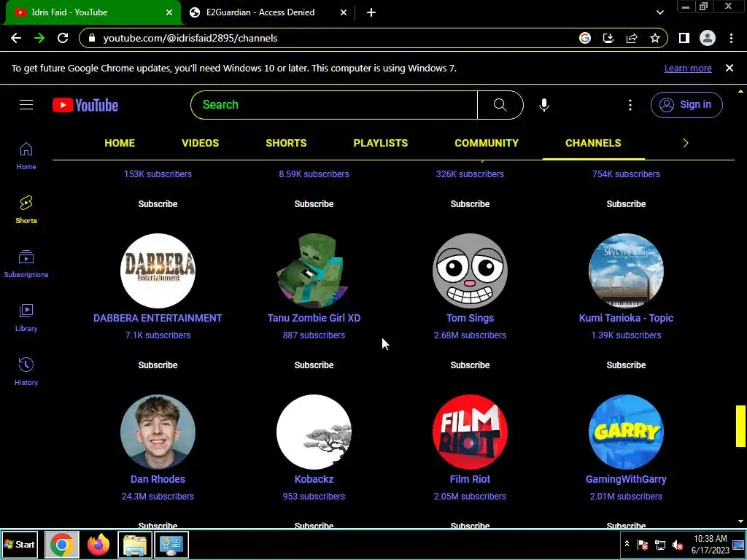This screenshot has width=747, height=560.
Task: Open the YouTube guide hamburger menu
Action: pos(26,105)
